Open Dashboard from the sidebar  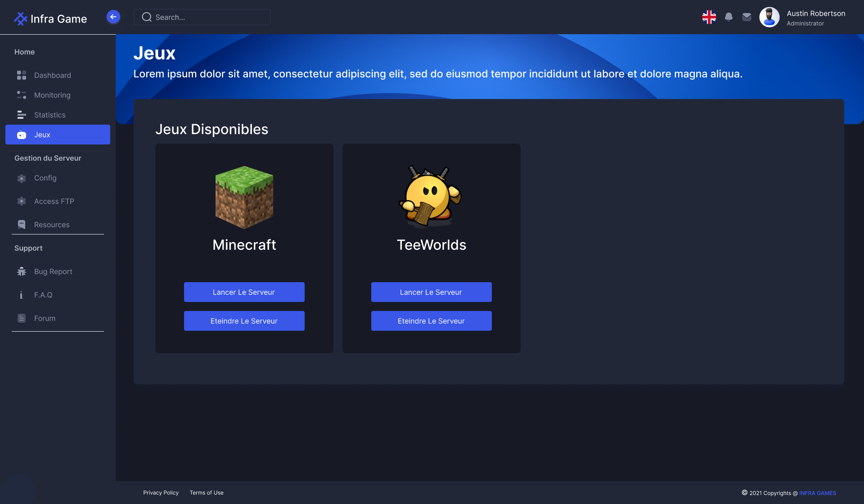[58, 75]
